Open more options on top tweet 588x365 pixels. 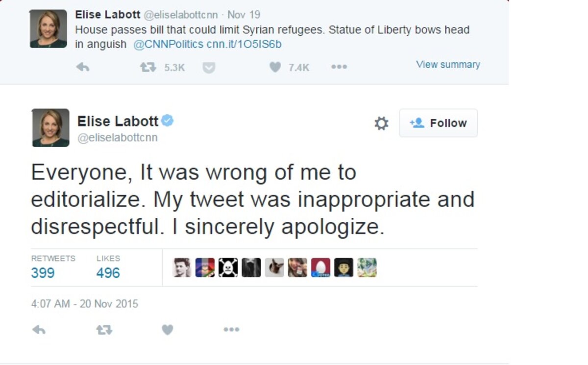pos(339,68)
